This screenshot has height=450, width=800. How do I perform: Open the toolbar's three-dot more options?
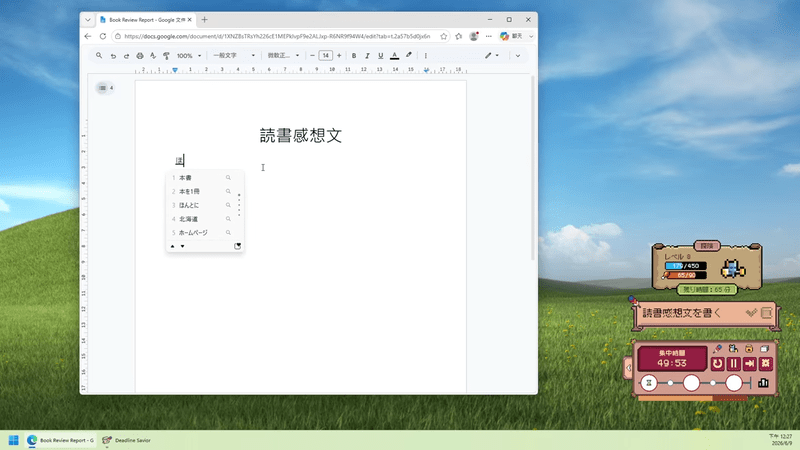tap(426, 56)
